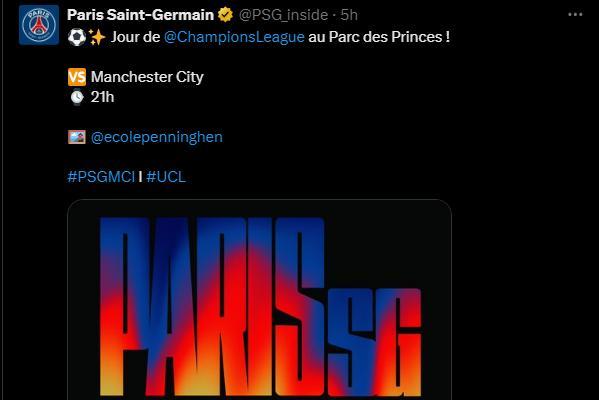
Task: Click the 21h kickoff time text
Action: coord(102,97)
